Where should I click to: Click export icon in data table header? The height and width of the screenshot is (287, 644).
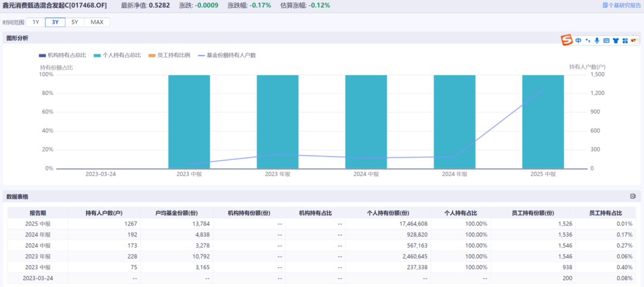click(x=633, y=196)
